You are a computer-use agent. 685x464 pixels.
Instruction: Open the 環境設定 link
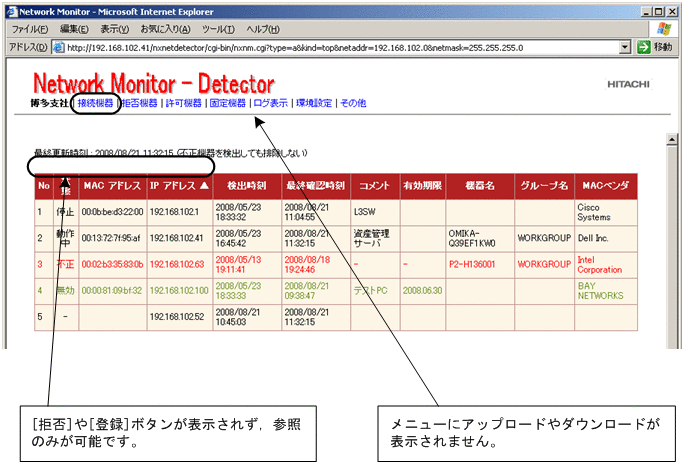click(314, 103)
